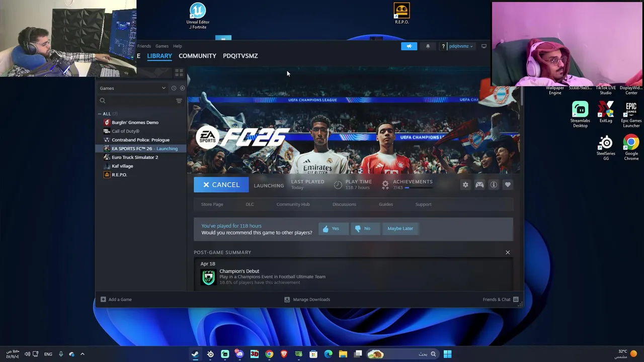The image size is (644, 362).
Task: Open Steam notifications bell
Action: click(428, 46)
